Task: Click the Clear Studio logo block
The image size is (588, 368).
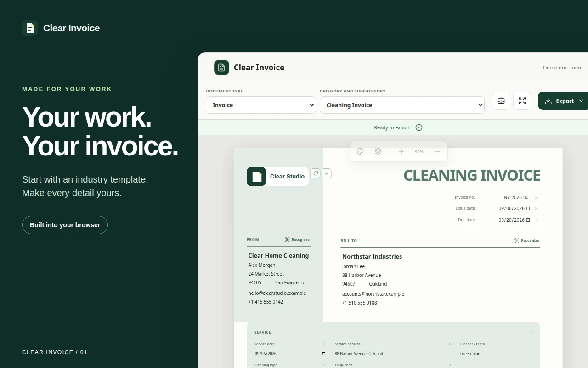Action: click(277, 177)
